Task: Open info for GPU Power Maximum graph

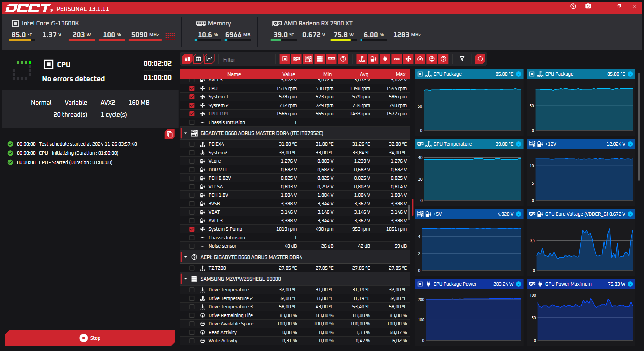Action: 630,284
